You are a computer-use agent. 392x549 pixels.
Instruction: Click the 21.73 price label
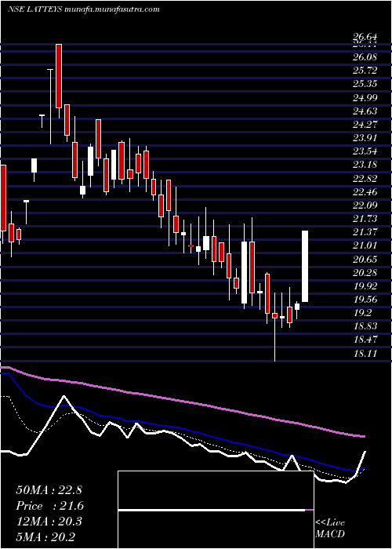(x=365, y=219)
